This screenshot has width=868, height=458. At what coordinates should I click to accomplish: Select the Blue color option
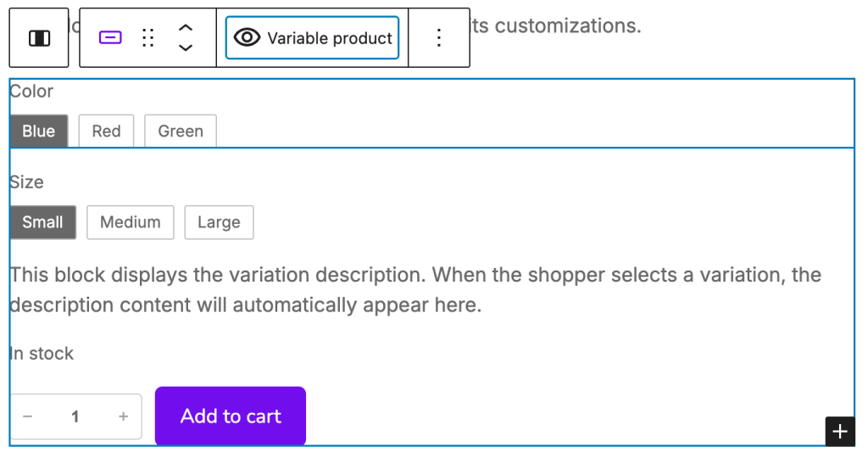(39, 131)
